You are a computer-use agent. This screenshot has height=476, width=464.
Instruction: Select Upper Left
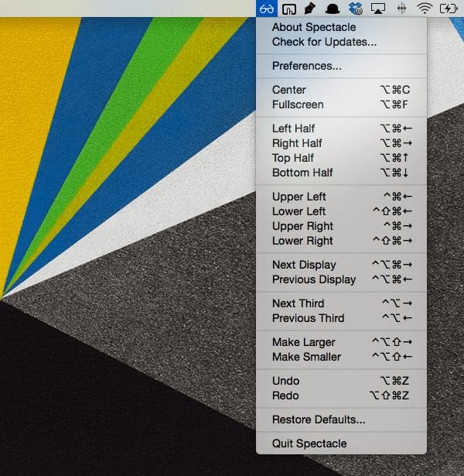(341, 197)
